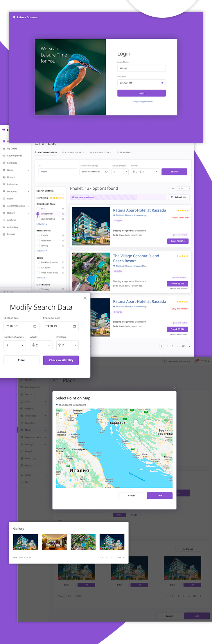The height and width of the screenshot is (644, 212).
Task: Expand the Users sidebar submenu arrow
Action: point(28,170)
